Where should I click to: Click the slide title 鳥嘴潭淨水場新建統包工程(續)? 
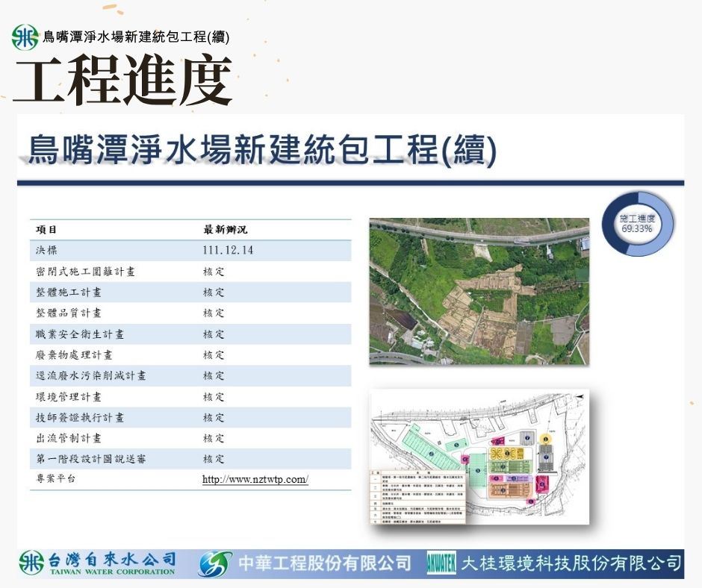click(x=261, y=150)
